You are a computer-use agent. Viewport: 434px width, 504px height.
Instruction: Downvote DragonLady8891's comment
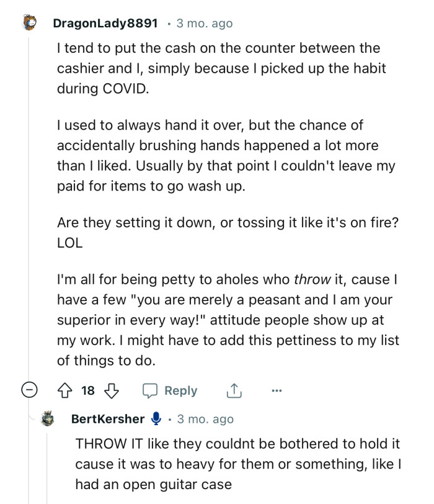(110, 390)
